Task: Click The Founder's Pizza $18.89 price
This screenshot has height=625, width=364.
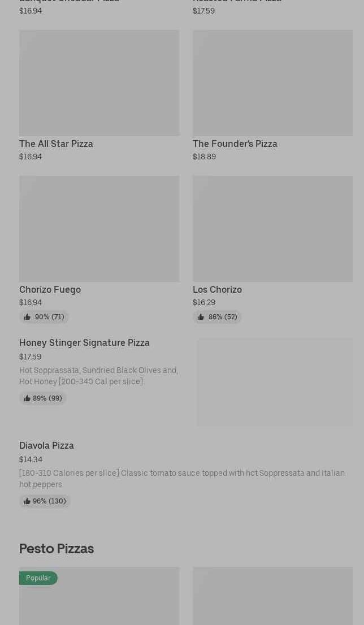Action: 204,157
